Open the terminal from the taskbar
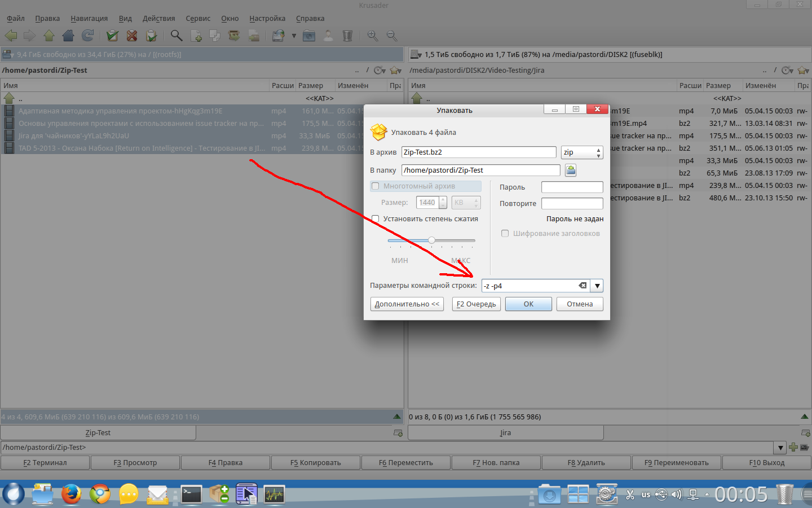The image size is (812, 508). click(191, 494)
